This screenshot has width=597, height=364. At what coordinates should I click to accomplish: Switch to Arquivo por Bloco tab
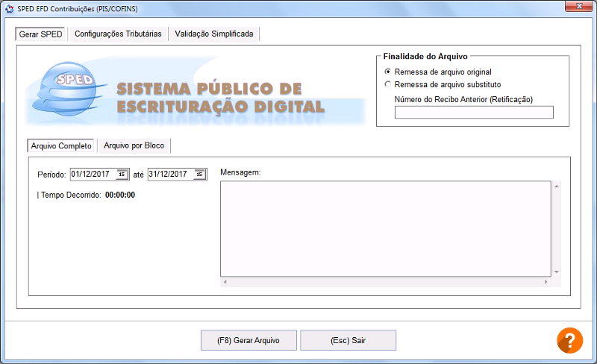[134, 145]
